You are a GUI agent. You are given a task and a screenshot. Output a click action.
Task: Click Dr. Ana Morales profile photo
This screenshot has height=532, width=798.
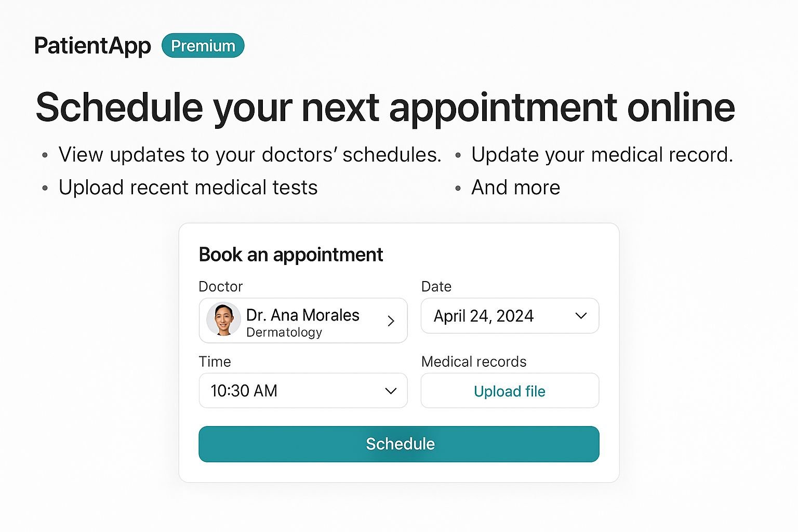(x=223, y=320)
